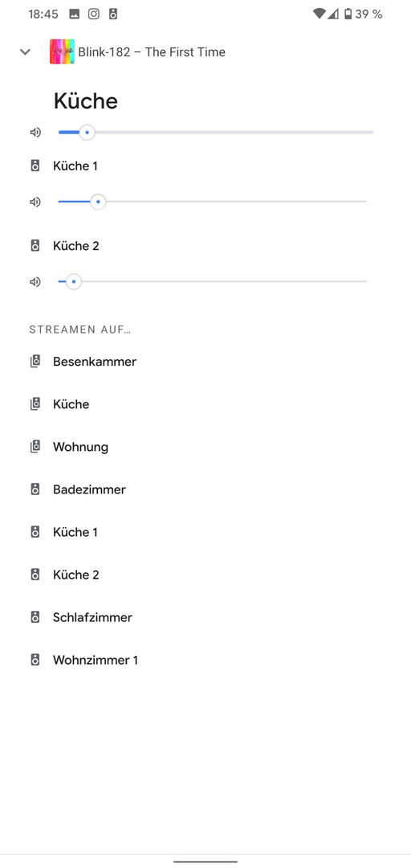This screenshot has width=411, height=868.
Task: Tap the speaker icon beside Schlafzimmer
Action: [x=35, y=617]
